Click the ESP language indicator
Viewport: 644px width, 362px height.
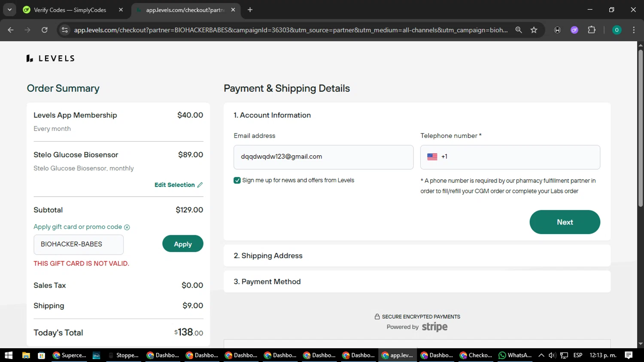click(x=578, y=355)
